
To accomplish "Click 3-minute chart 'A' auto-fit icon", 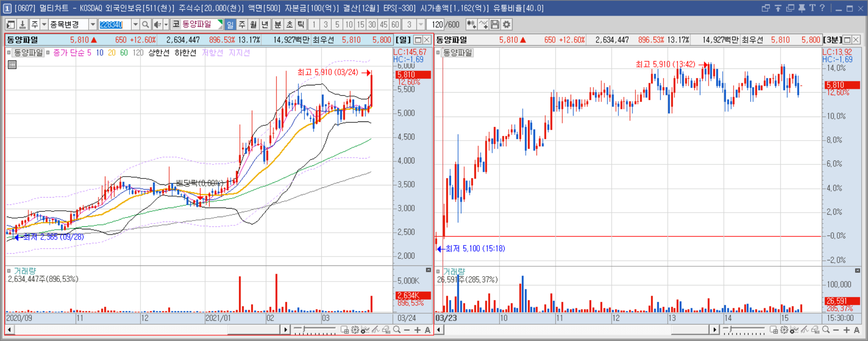I will click(x=857, y=330).
